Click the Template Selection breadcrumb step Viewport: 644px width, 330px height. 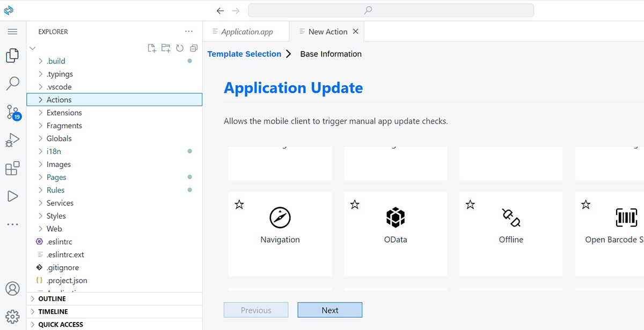[244, 54]
